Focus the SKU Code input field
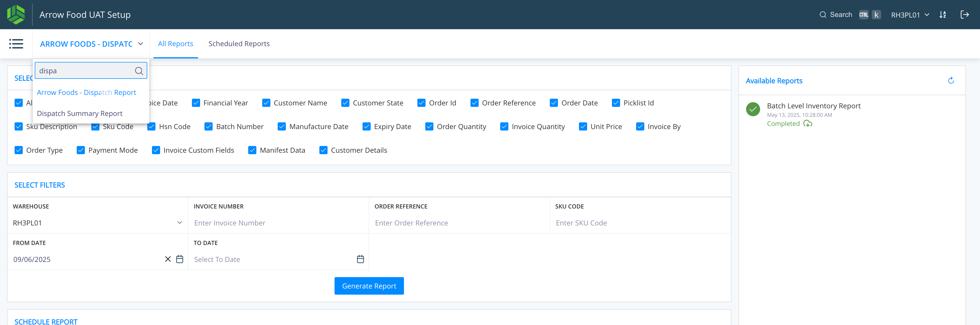This screenshot has height=325, width=980. point(640,223)
